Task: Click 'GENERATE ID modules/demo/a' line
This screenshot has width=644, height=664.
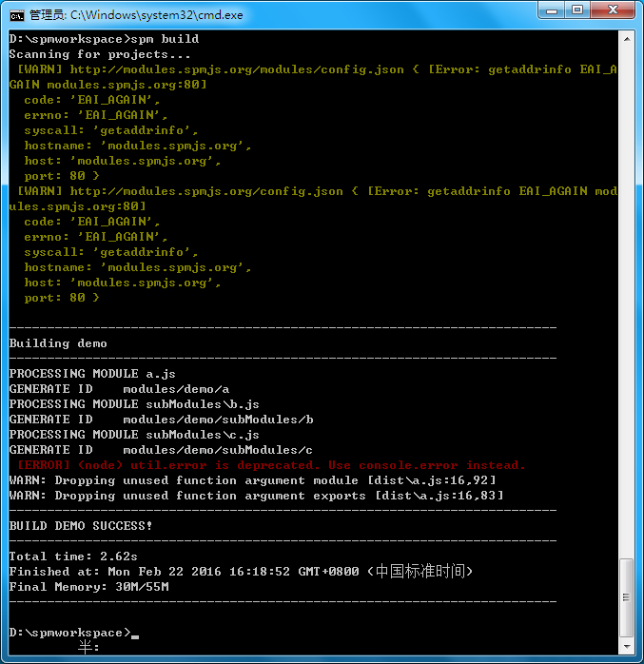Action: 120,389
